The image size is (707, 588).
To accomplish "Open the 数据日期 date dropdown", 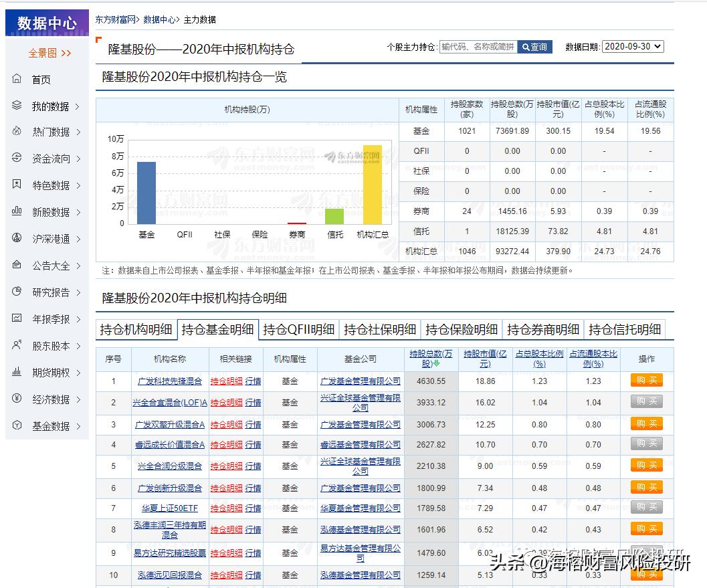I will (x=632, y=46).
